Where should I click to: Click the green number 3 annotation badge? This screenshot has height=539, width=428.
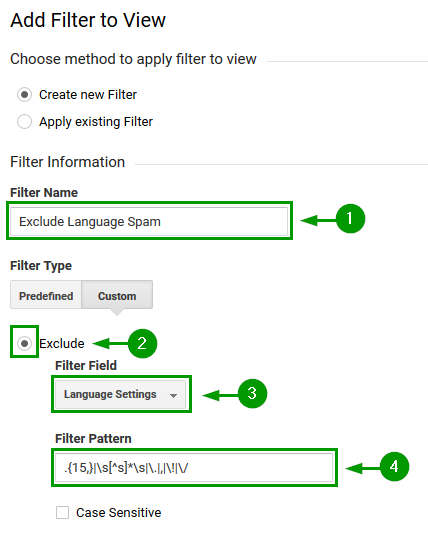tap(252, 393)
